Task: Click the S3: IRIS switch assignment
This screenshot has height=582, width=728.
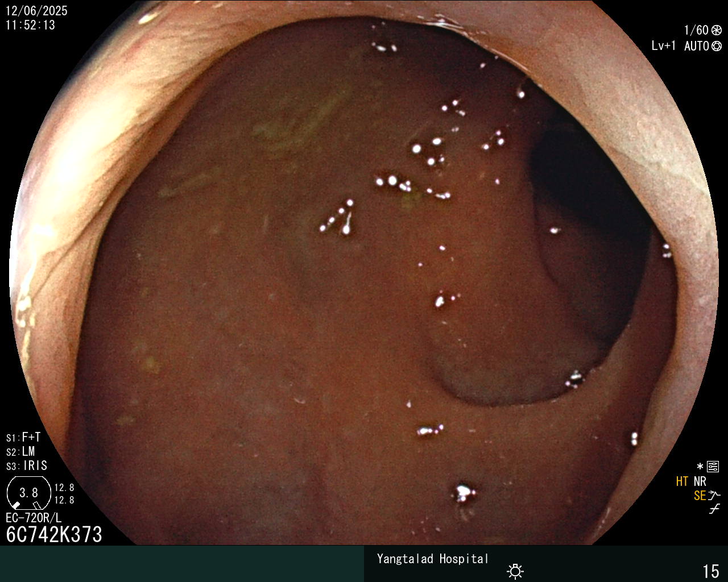Action: [27, 465]
